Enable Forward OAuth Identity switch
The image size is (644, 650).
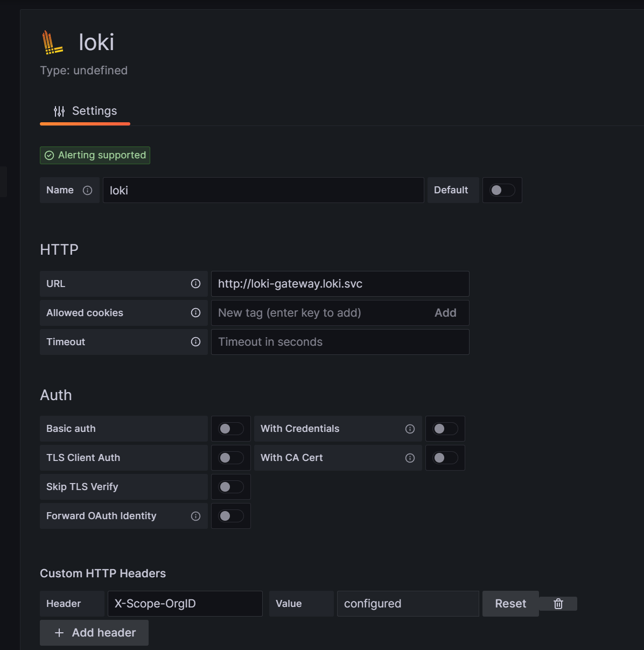231,516
